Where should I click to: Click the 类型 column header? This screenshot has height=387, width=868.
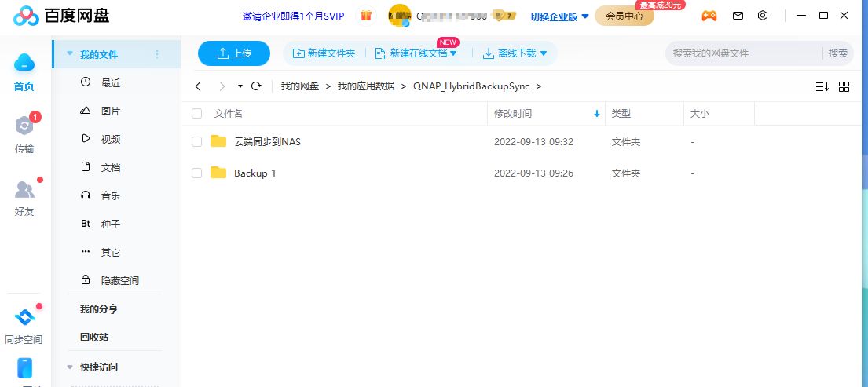(621, 114)
